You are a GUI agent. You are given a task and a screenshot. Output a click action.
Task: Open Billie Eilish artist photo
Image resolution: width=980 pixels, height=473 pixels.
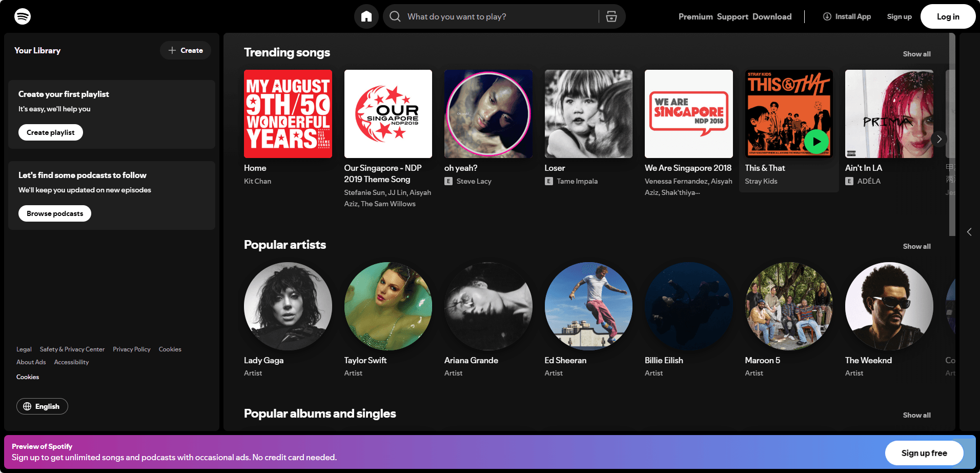[689, 306]
